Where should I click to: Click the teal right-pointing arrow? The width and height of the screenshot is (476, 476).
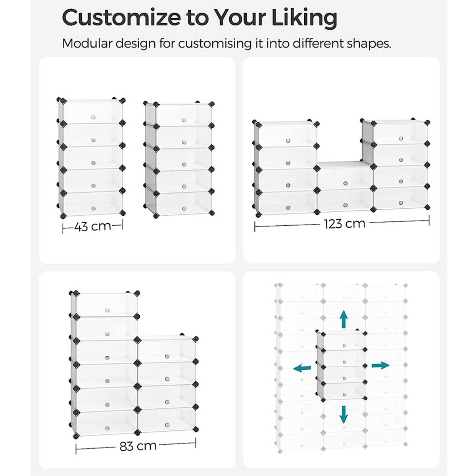point(380,365)
